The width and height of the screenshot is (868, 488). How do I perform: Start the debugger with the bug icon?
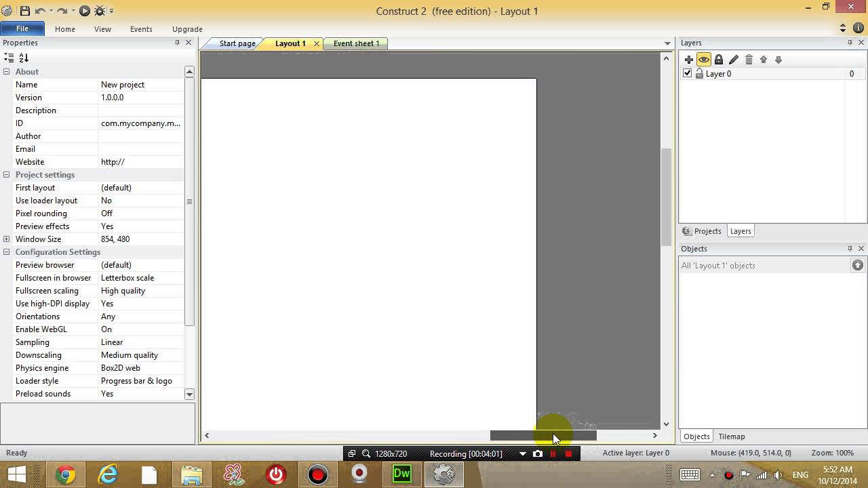100,11
